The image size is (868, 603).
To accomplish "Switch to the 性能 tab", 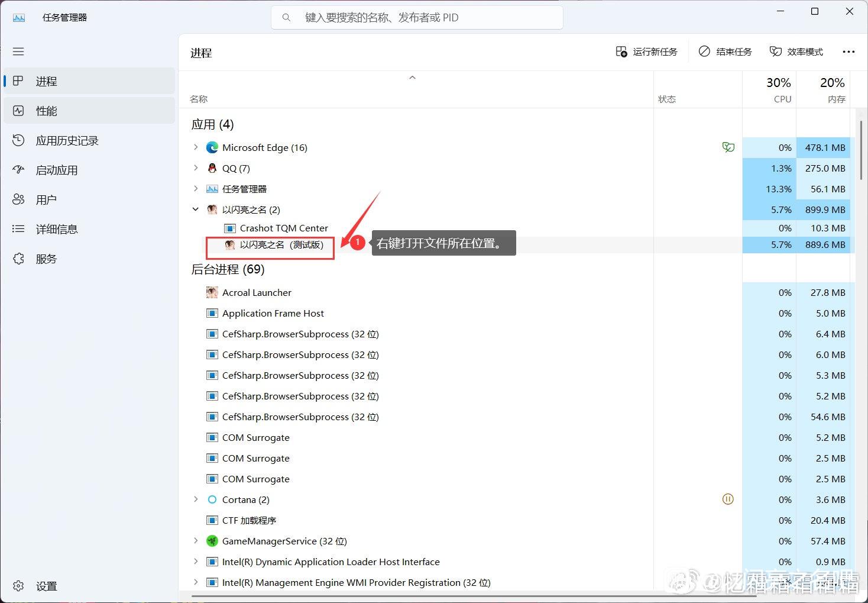I will click(89, 111).
